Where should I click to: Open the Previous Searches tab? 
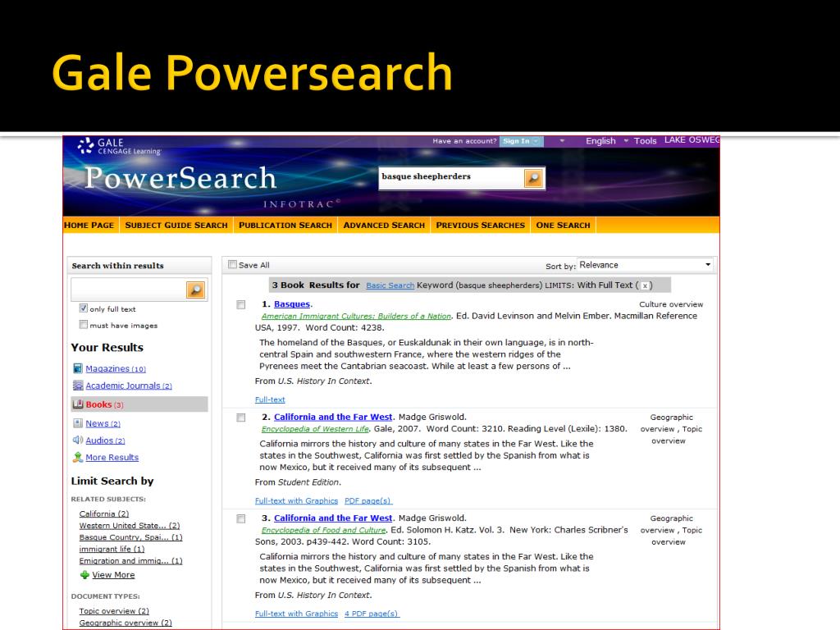pyautogui.click(x=481, y=225)
